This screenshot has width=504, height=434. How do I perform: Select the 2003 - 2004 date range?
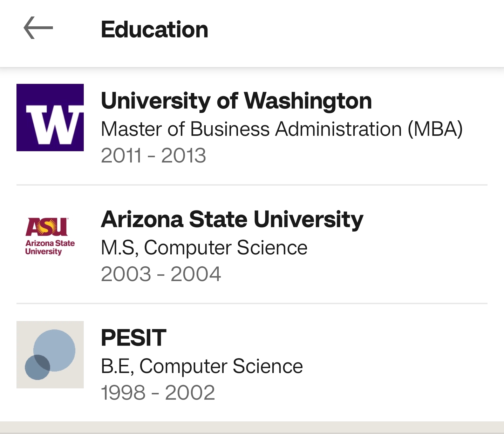pyautogui.click(x=161, y=274)
